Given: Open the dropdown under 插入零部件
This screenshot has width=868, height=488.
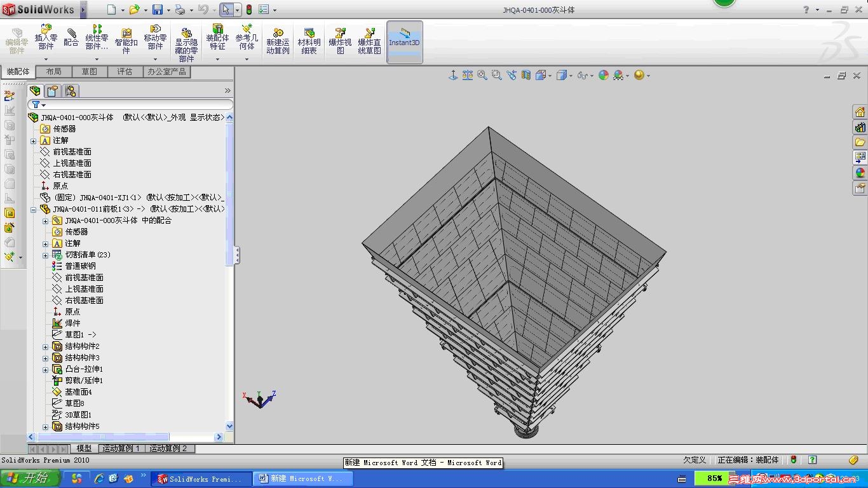Looking at the screenshot, I should click(46, 60).
